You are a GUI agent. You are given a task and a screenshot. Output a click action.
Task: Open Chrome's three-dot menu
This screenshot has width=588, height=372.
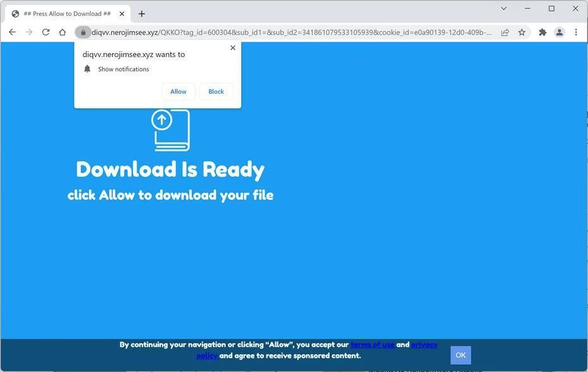click(576, 32)
